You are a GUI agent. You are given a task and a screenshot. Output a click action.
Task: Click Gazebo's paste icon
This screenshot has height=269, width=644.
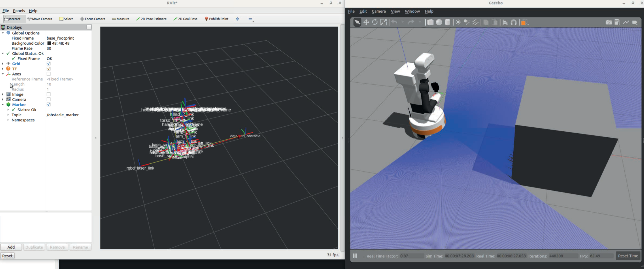pyautogui.click(x=494, y=22)
